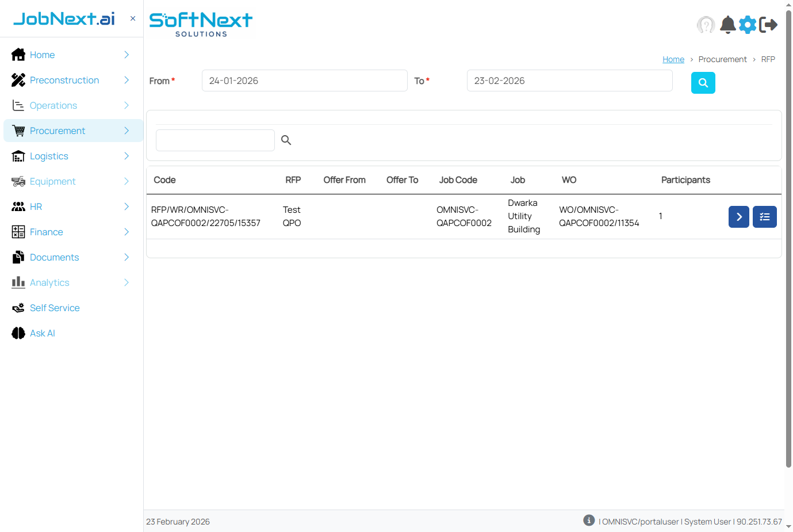793x532 pixels.
Task: Click the From date input field
Action: coord(304,81)
